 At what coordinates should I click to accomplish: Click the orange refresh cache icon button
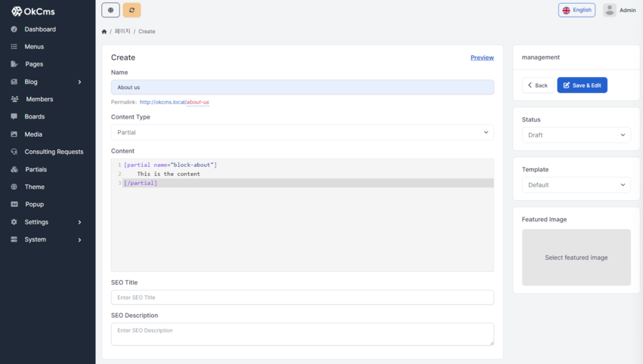(x=131, y=10)
